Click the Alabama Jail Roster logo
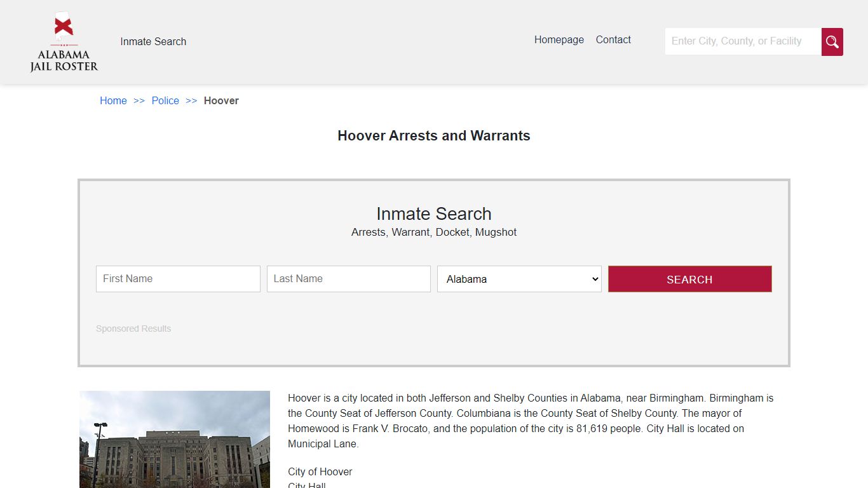 pyautogui.click(x=64, y=42)
